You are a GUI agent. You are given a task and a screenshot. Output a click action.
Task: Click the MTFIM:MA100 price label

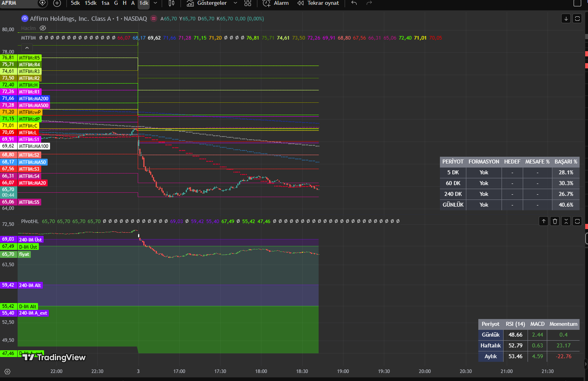pos(34,146)
